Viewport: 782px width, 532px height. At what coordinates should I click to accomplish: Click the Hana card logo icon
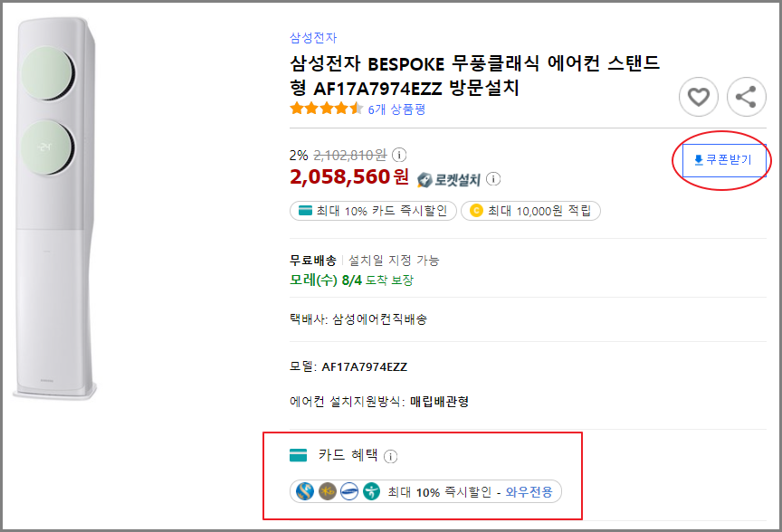[x=371, y=491]
